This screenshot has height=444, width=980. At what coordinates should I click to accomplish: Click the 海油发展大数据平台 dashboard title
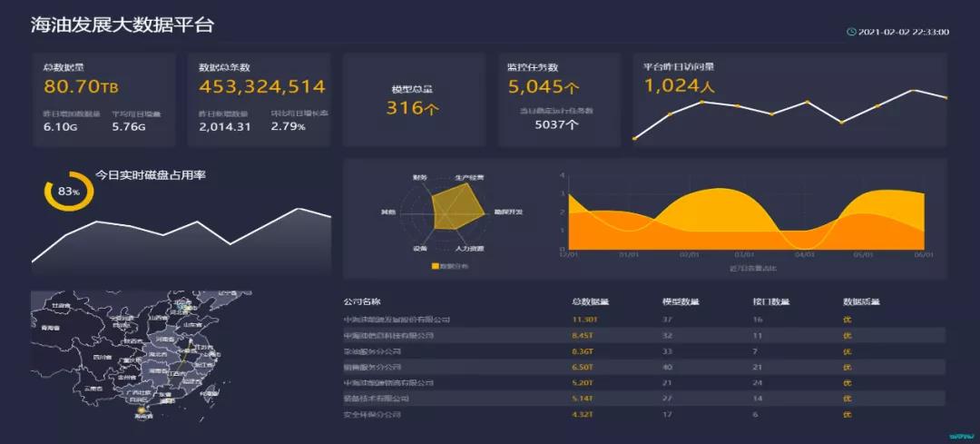[x=122, y=25]
